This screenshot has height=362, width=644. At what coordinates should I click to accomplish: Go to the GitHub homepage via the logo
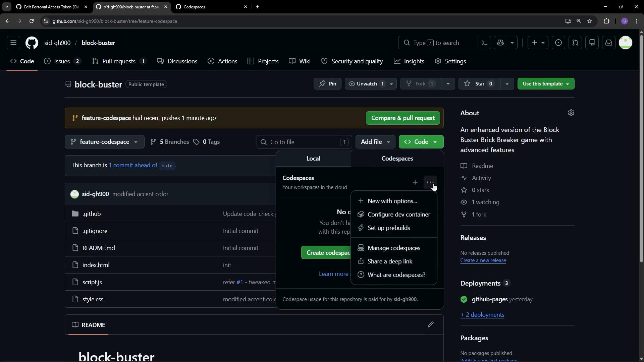(x=32, y=43)
